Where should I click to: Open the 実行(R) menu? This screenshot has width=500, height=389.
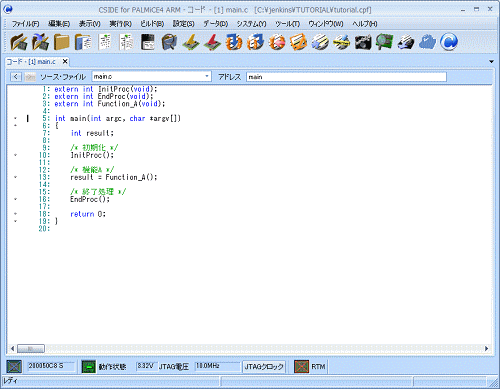coord(120,24)
